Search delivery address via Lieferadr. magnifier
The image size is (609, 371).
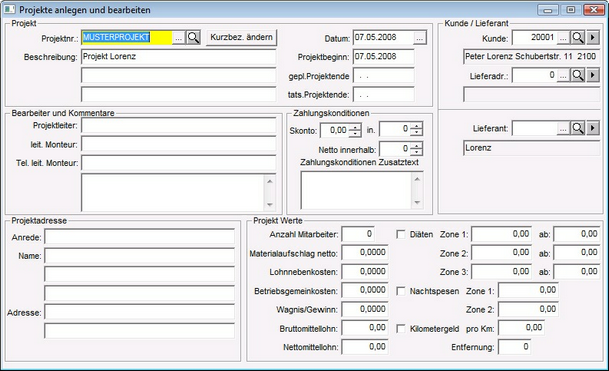point(578,75)
